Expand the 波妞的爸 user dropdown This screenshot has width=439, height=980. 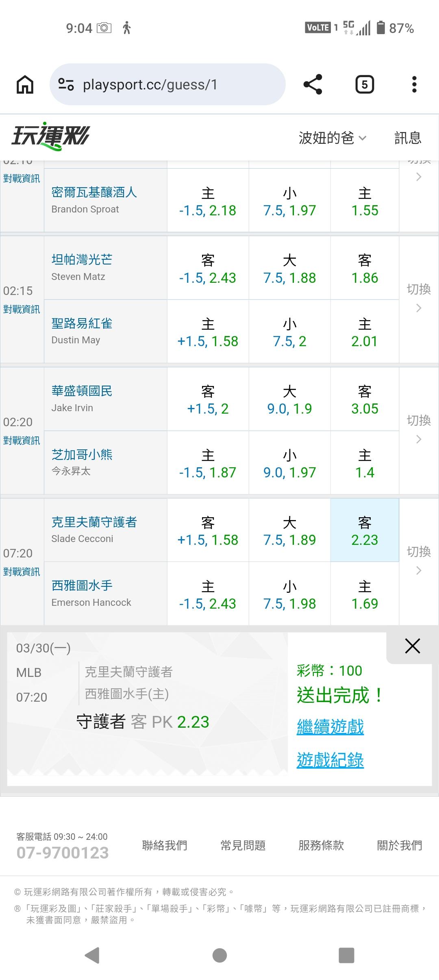point(332,138)
